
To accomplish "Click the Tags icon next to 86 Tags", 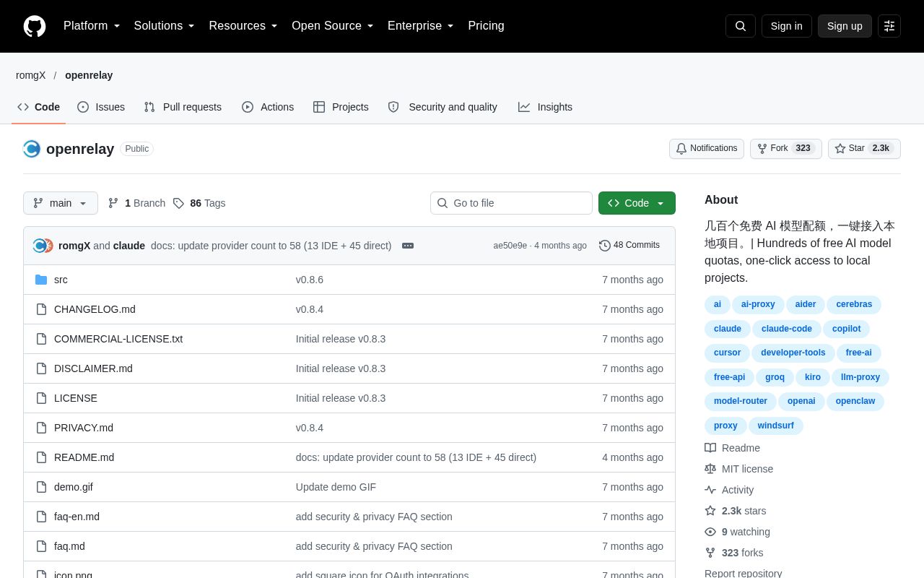I will (178, 203).
